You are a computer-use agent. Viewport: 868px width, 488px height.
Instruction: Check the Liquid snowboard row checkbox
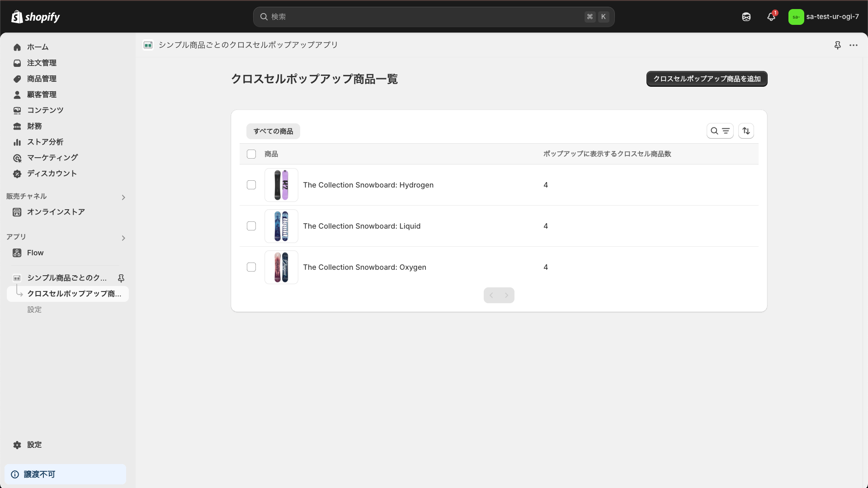point(251,226)
